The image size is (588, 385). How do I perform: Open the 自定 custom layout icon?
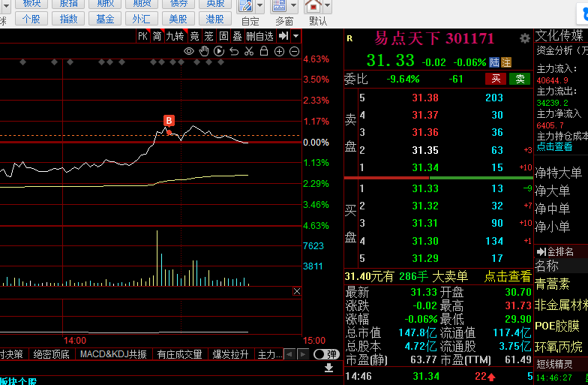[x=246, y=6]
